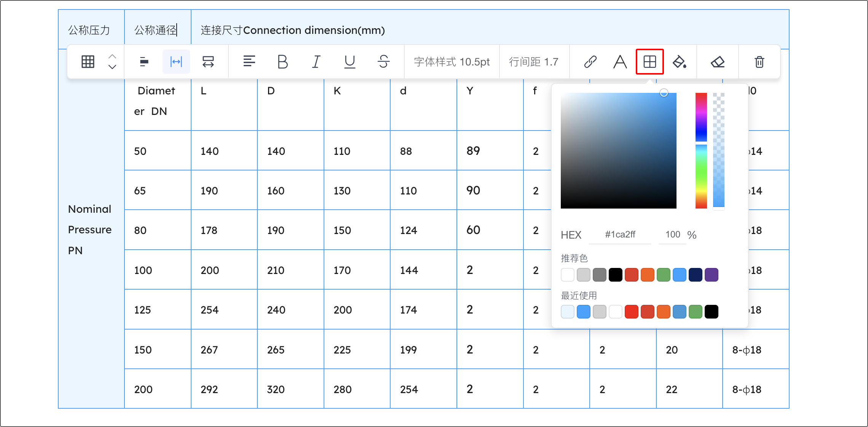Select the fit column width icon
Image resolution: width=868 pixels, height=427 pixels.
[176, 62]
